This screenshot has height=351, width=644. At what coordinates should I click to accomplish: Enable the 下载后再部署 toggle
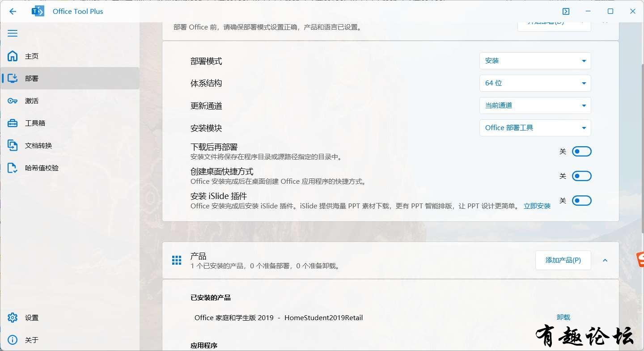pyautogui.click(x=581, y=152)
